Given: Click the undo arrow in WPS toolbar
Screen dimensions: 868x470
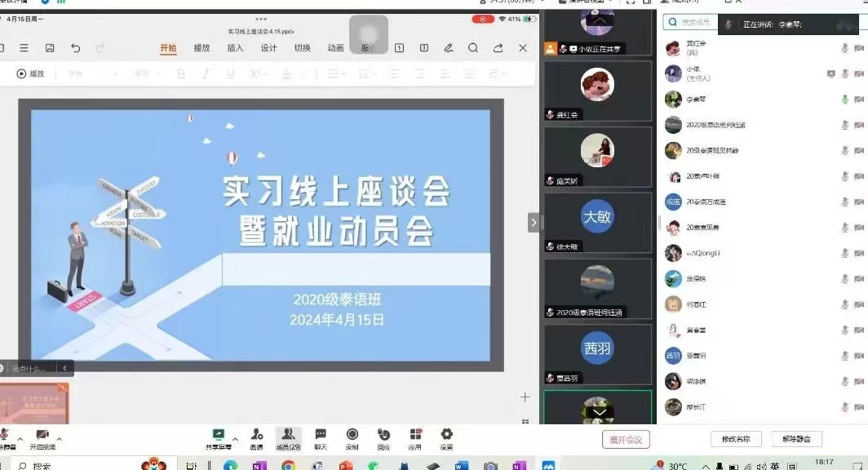Looking at the screenshot, I should pos(75,48).
